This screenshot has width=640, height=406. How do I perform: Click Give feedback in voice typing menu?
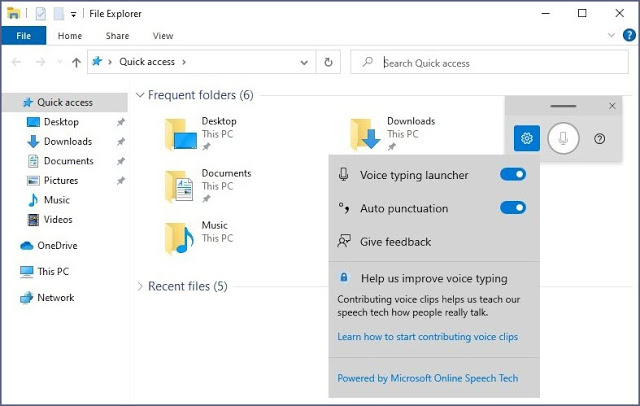(395, 241)
